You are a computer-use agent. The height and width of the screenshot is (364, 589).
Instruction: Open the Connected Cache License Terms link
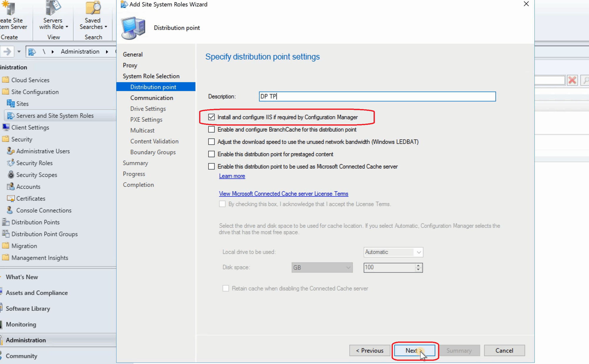[283, 193]
